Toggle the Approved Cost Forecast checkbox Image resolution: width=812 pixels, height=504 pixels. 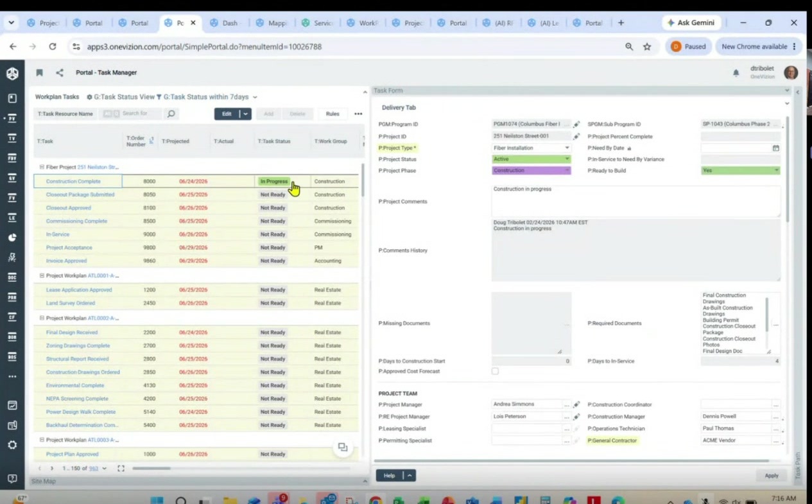(x=495, y=371)
